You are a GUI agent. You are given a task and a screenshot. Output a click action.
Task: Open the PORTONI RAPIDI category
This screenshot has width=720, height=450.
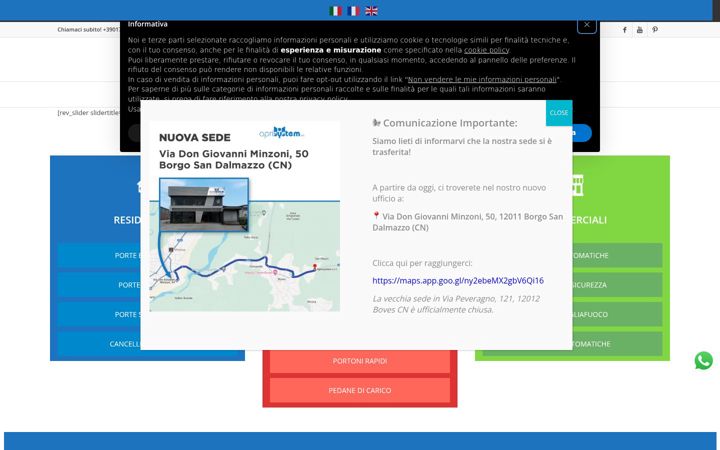pos(360,361)
